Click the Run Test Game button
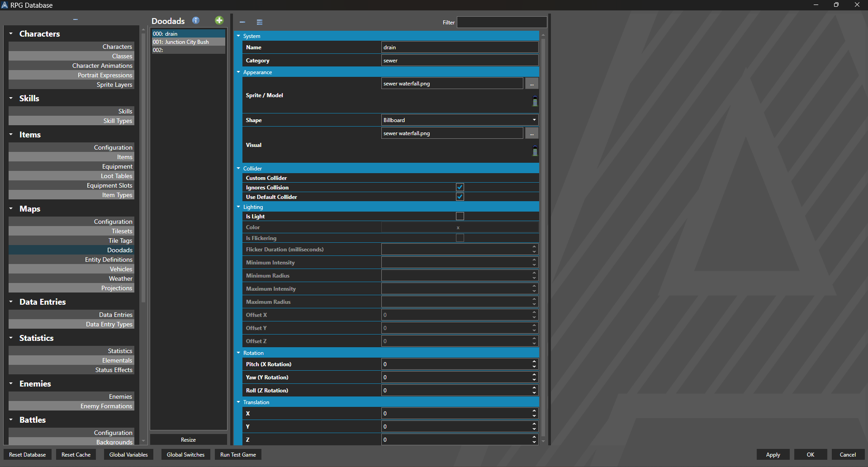This screenshot has width=868, height=467. click(238, 455)
